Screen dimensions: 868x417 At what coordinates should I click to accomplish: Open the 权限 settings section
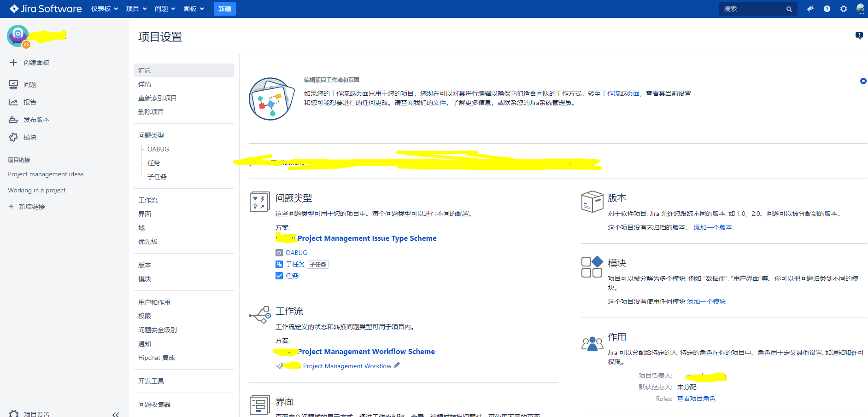point(144,316)
